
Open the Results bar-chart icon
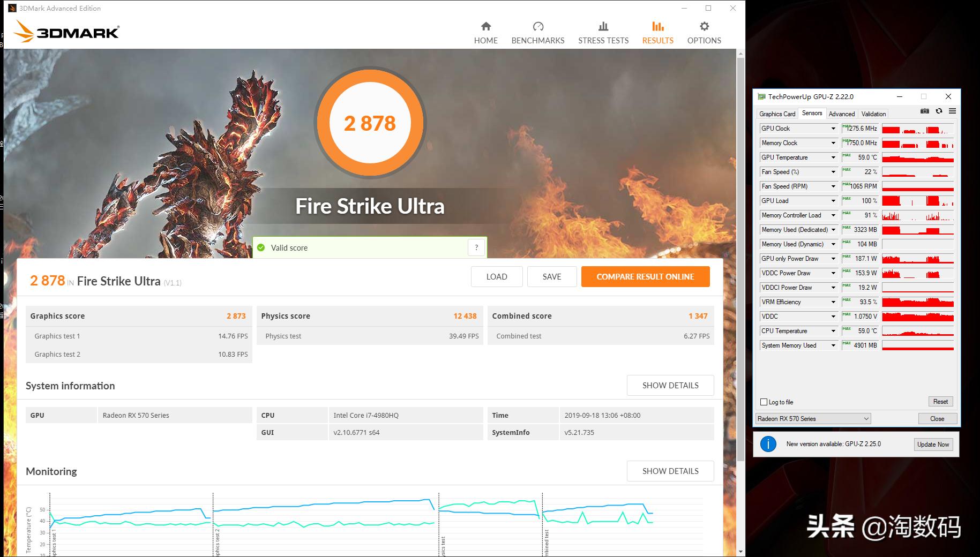coord(658,26)
